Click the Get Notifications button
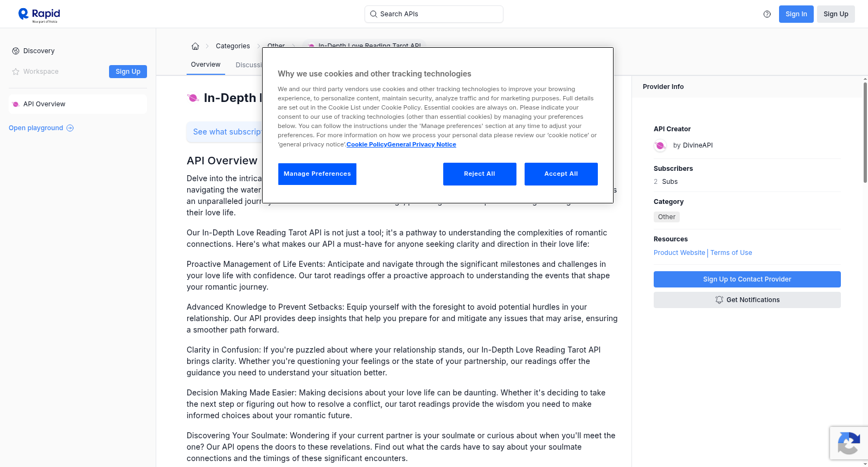 tap(747, 300)
